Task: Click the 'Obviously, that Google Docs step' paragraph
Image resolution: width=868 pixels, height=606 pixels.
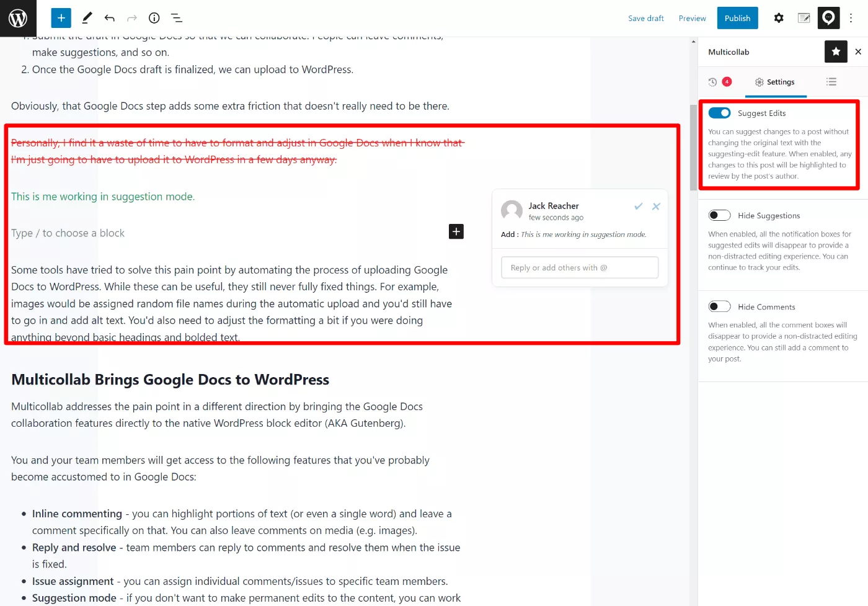Action: (230, 106)
